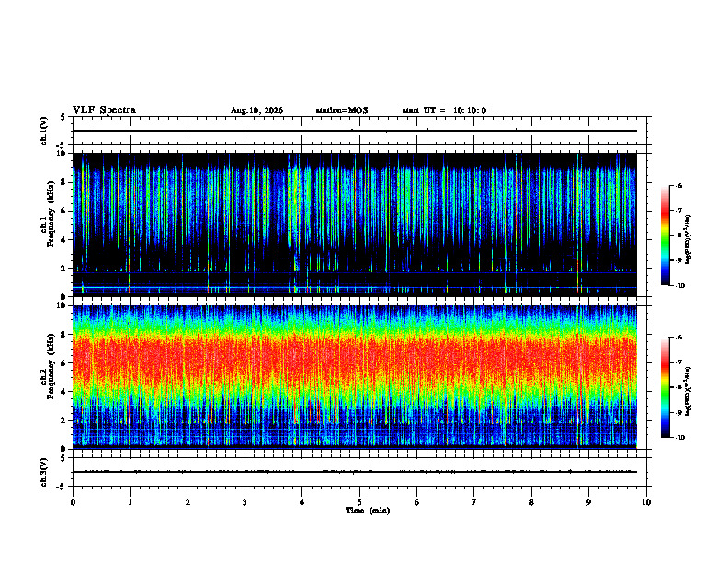Click the "-10" label on ch.2 color bar

[680, 438]
